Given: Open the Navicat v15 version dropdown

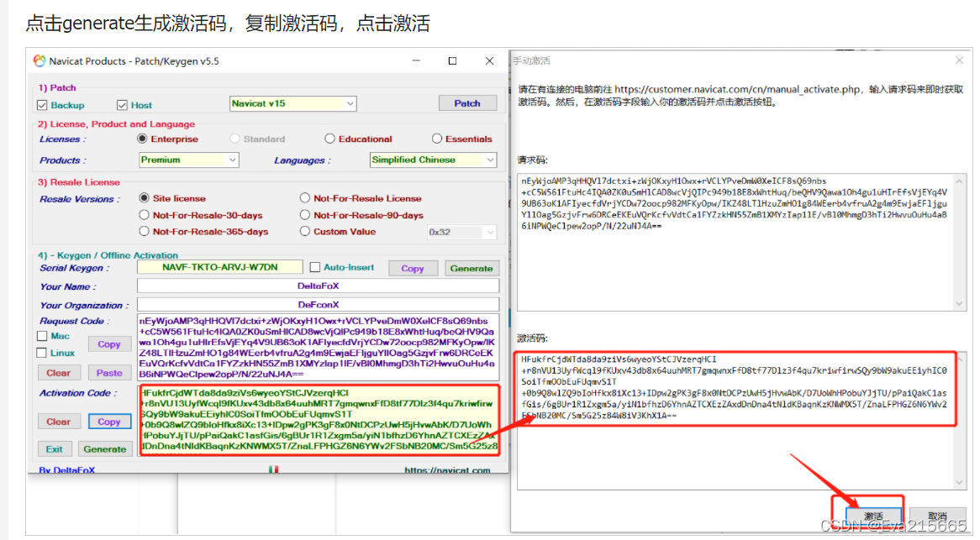Looking at the screenshot, I should pos(293,103).
